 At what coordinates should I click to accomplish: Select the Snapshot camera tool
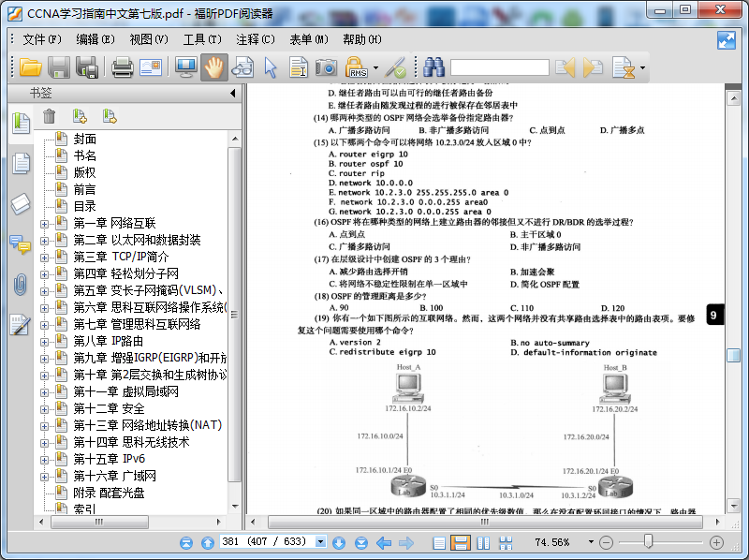pos(326,67)
